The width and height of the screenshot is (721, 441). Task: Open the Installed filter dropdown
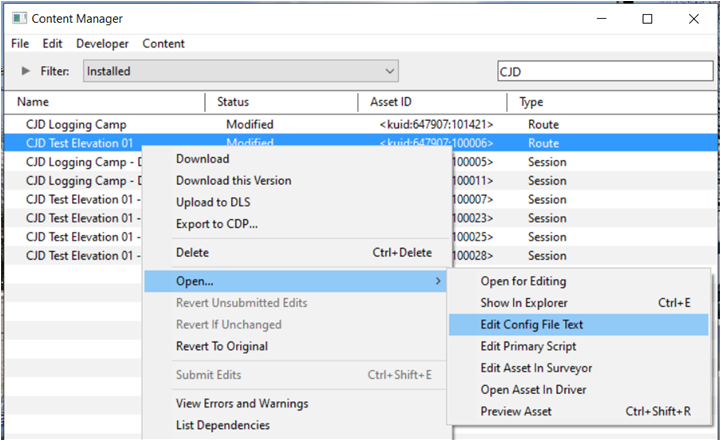pos(240,71)
